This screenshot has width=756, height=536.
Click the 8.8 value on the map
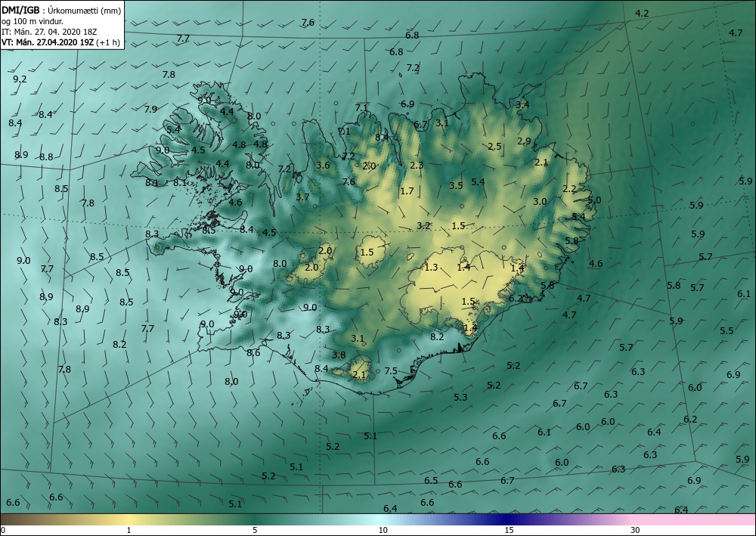tap(46, 157)
